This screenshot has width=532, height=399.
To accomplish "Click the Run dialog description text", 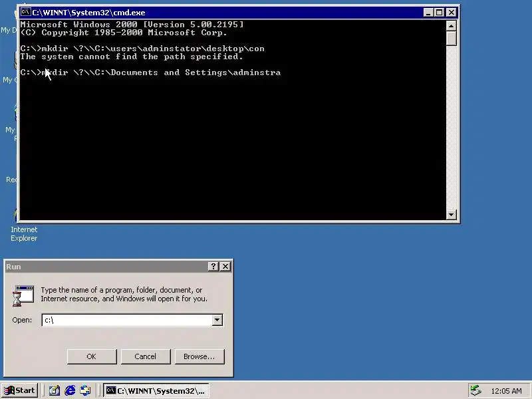I will click(x=124, y=294).
